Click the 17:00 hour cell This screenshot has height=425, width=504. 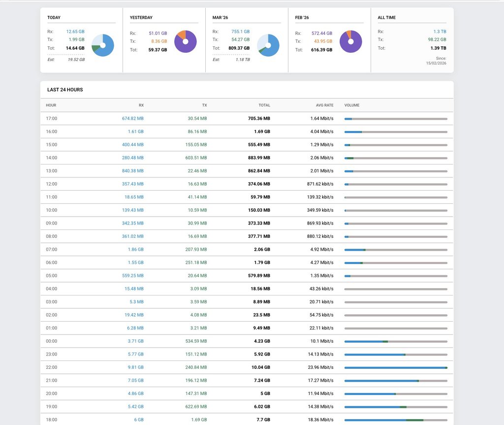(51, 118)
